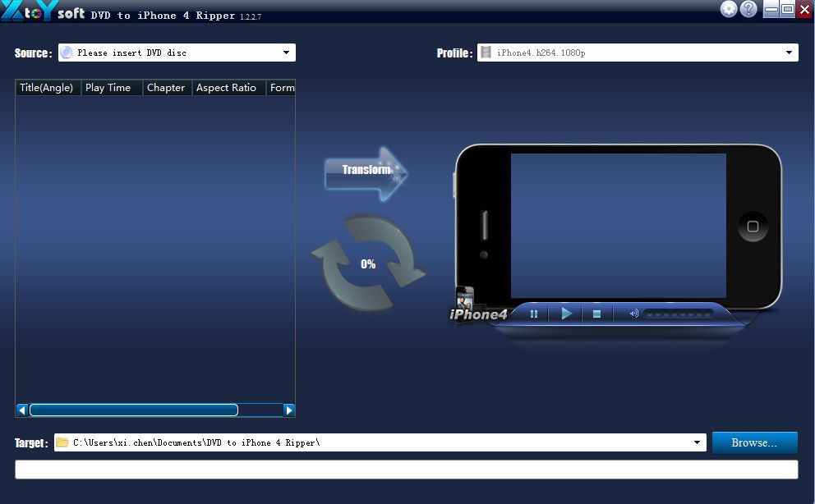Click the horizontal scrollbar thumb in title list

[x=134, y=410]
